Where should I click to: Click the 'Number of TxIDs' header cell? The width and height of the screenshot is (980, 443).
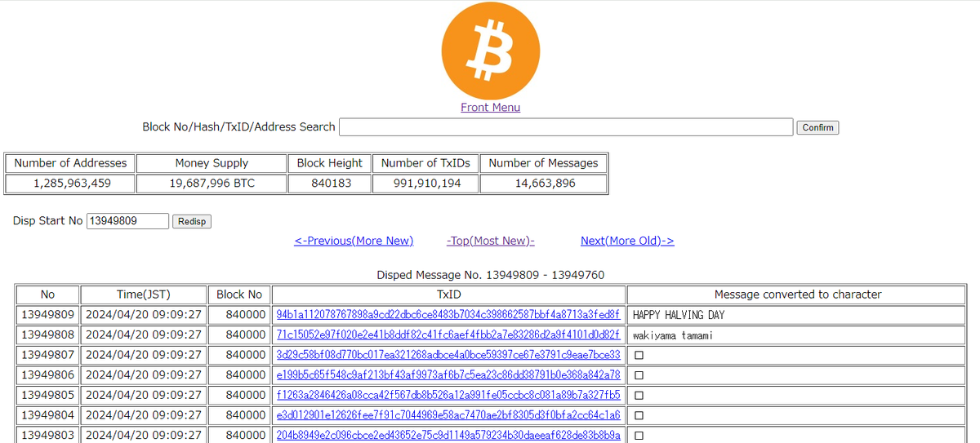425,163
